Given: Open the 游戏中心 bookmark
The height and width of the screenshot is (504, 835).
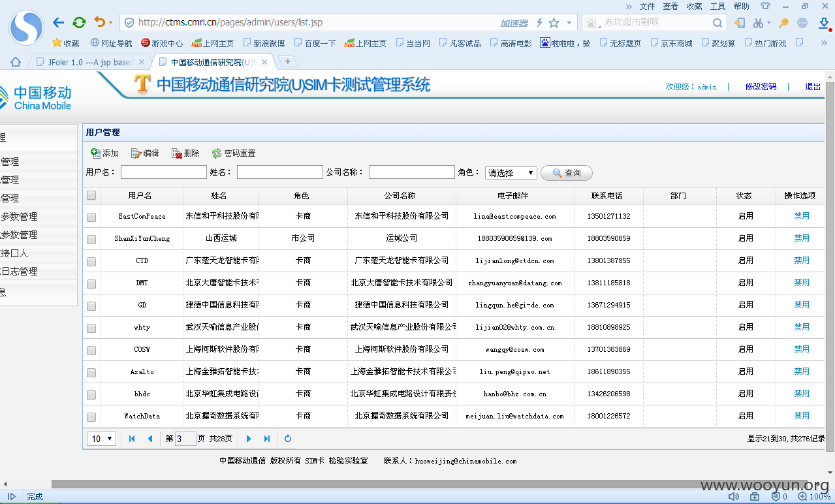Looking at the screenshot, I should click(162, 43).
